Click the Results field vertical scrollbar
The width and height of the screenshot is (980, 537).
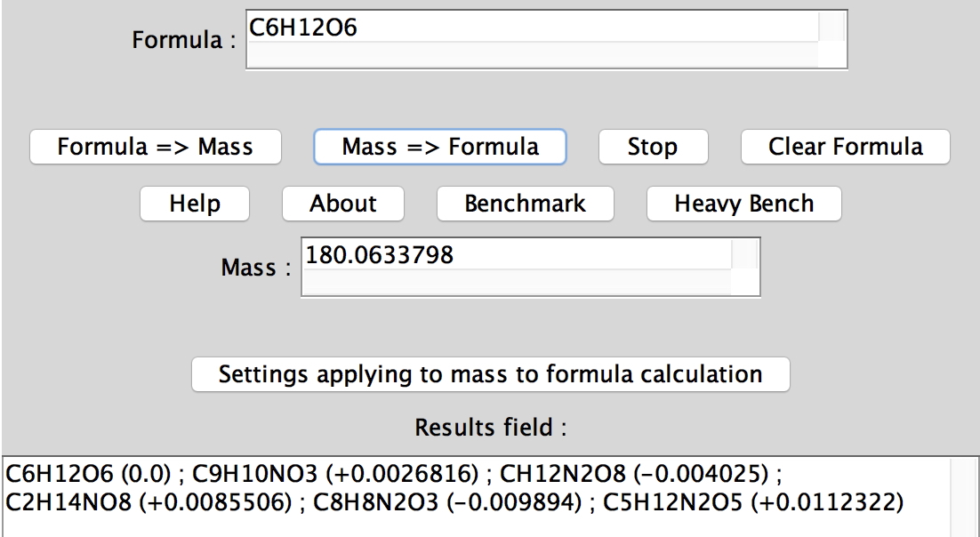coord(964,498)
